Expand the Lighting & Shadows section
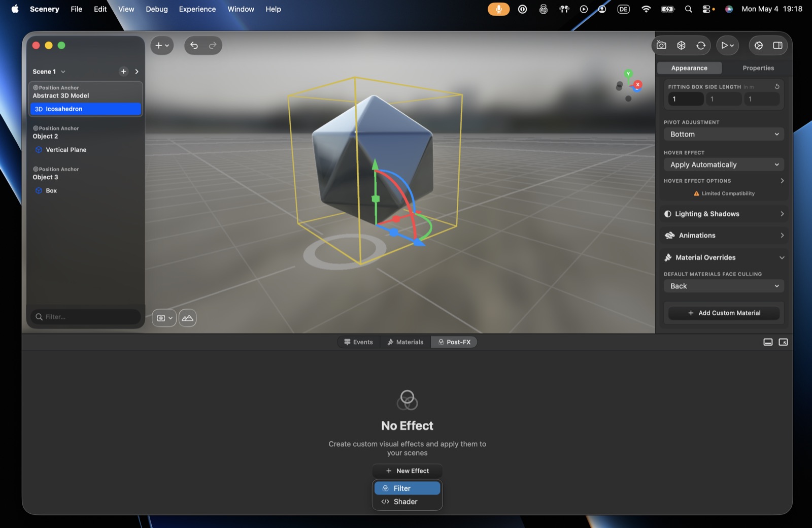This screenshot has width=812, height=528. click(x=724, y=214)
